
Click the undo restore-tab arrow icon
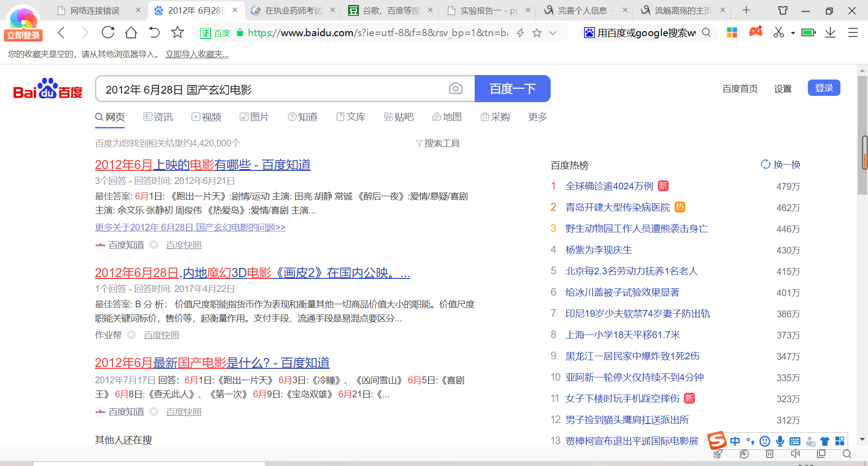154,33
